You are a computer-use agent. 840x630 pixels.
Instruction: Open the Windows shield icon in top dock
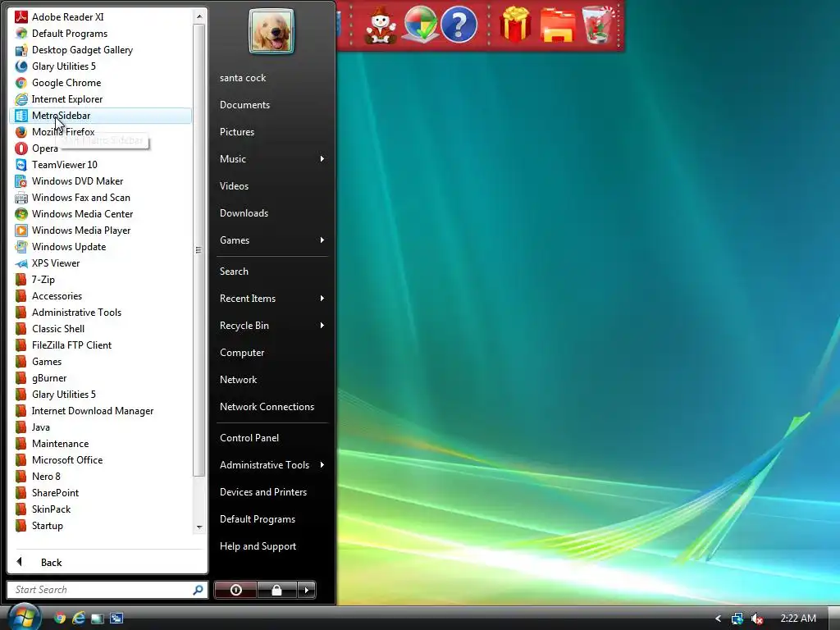pos(419,25)
